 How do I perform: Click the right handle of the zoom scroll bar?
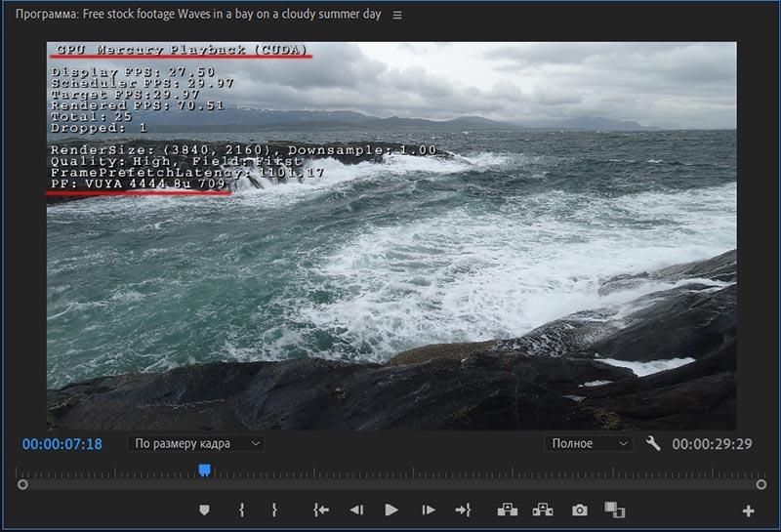pos(761,484)
